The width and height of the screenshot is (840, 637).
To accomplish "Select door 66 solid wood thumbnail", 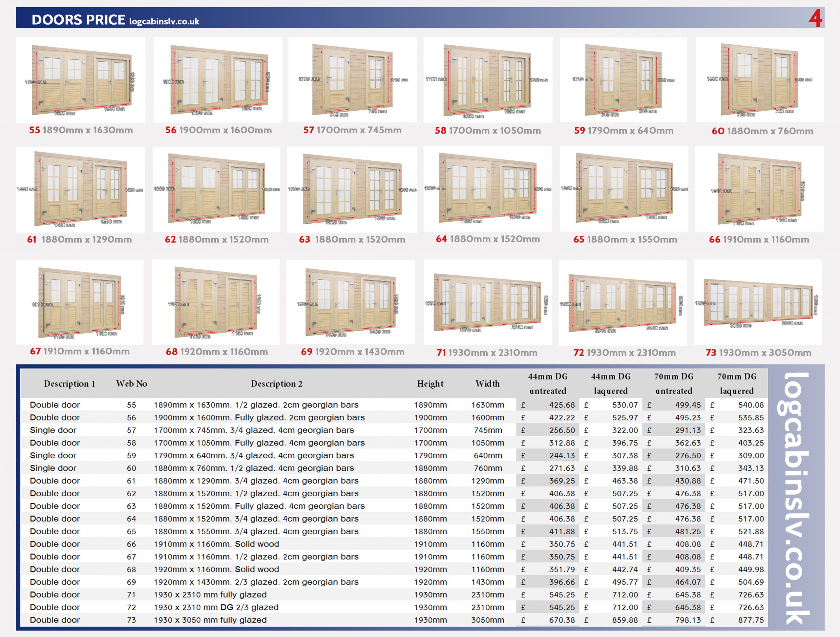I will (x=759, y=189).
